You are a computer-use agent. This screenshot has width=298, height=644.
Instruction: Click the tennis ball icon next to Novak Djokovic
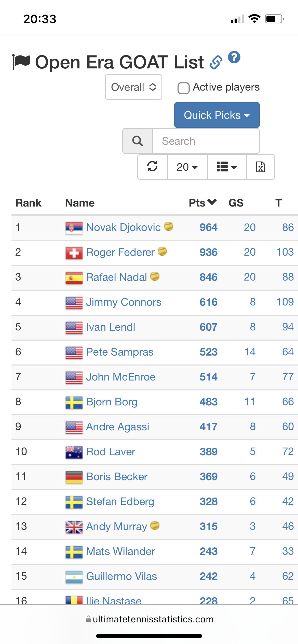[x=168, y=226]
